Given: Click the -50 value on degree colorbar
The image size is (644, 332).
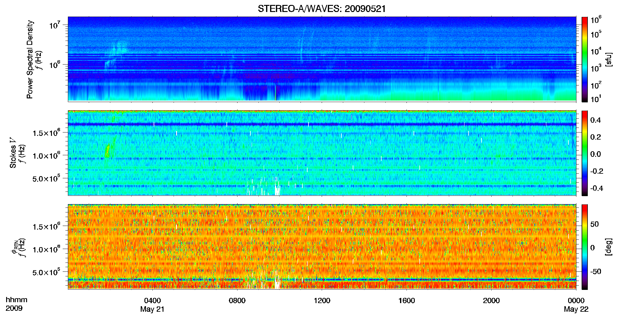Looking at the screenshot, I should click(x=596, y=271).
